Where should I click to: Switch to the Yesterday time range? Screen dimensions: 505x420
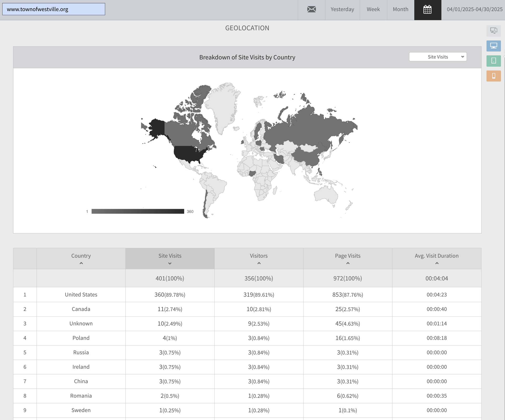pyautogui.click(x=342, y=9)
